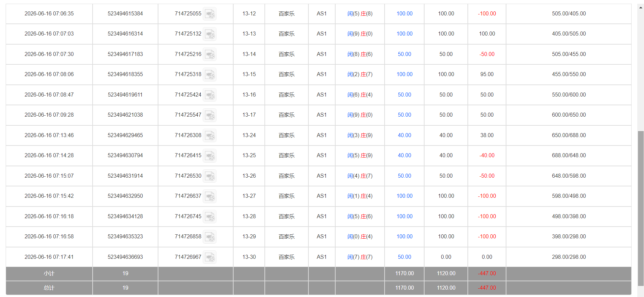Click balance 650.00/688.00 cell
The width and height of the screenshot is (644, 297).
pyautogui.click(x=569, y=135)
